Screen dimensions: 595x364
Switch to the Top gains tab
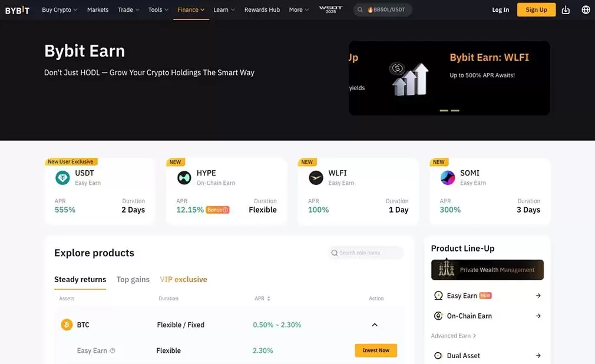pos(133,279)
